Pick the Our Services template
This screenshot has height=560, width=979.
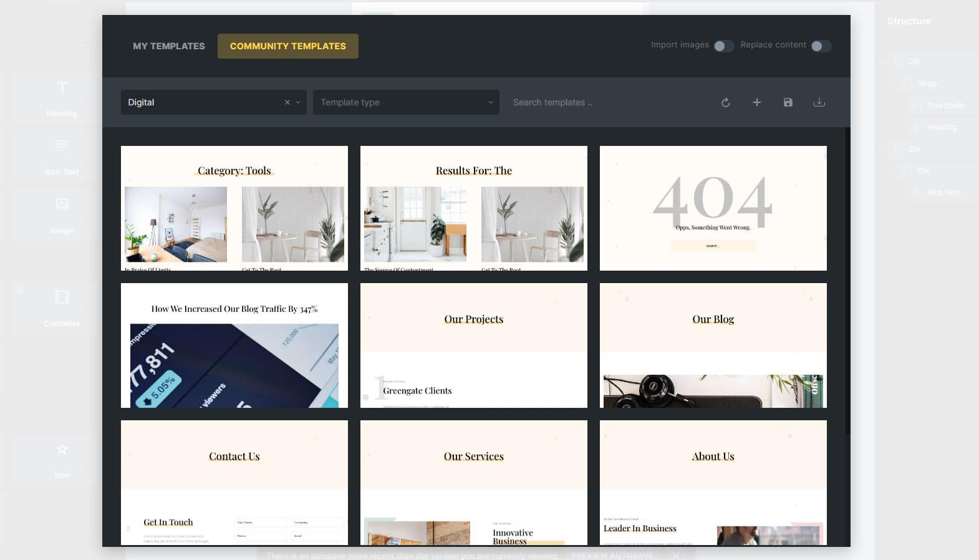pyautogui.click(x=474, y=483)
